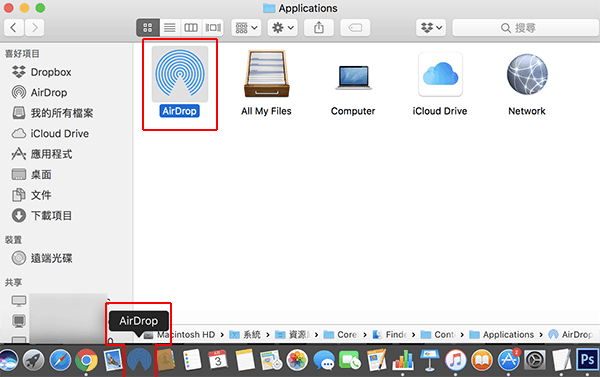Open the Dropbox toolbar dropdown

click(x=431, y=28)
